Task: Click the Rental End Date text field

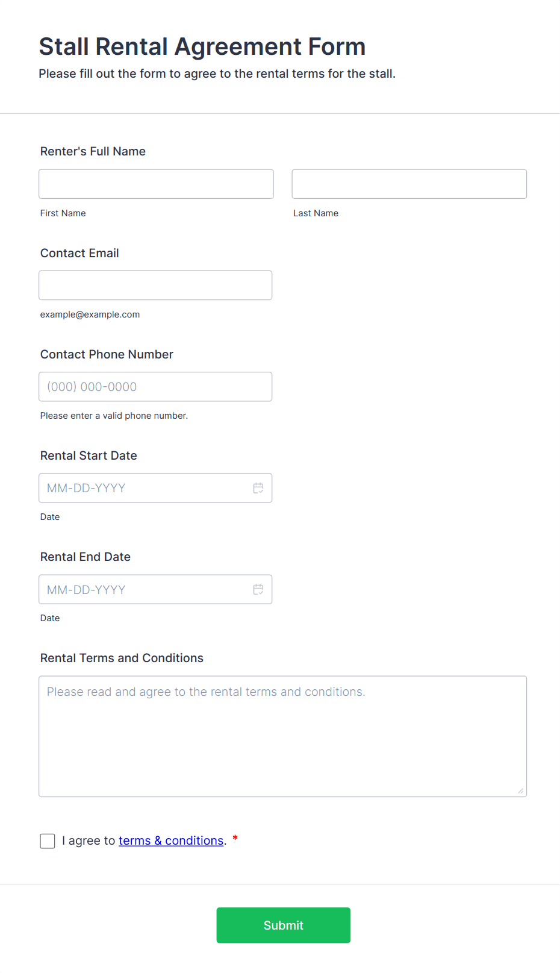Action: point(145,589)
